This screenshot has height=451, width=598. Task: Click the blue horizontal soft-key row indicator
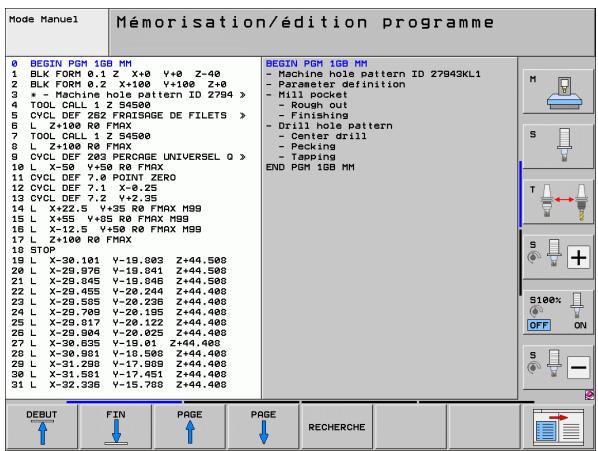tap(124, 402)
